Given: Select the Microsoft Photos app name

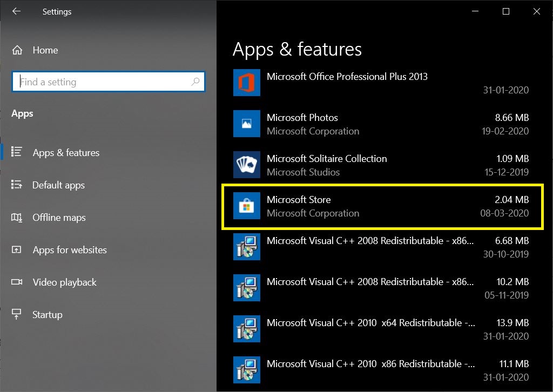Looking at the screenshot, I should click(302, 117).
